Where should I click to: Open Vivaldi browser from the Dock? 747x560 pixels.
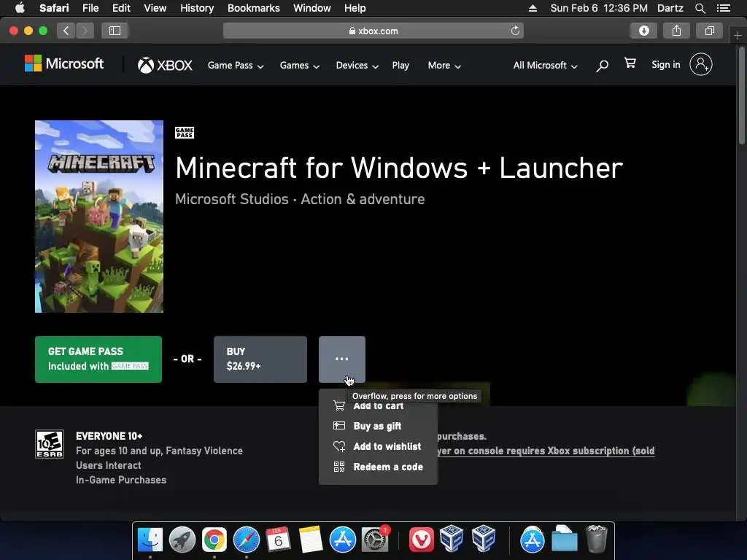coord(421,540)
